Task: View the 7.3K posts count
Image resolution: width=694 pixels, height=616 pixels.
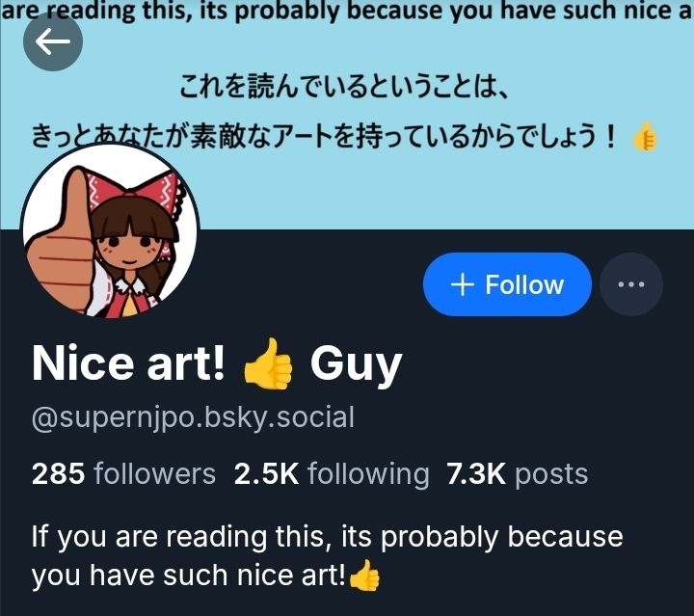Action: tap(517, 474)
